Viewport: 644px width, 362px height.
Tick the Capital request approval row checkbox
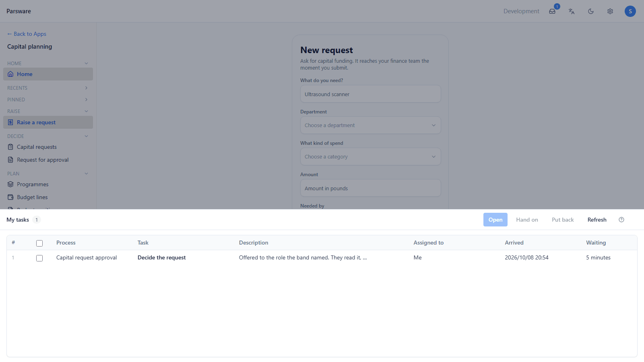point(39,258)
